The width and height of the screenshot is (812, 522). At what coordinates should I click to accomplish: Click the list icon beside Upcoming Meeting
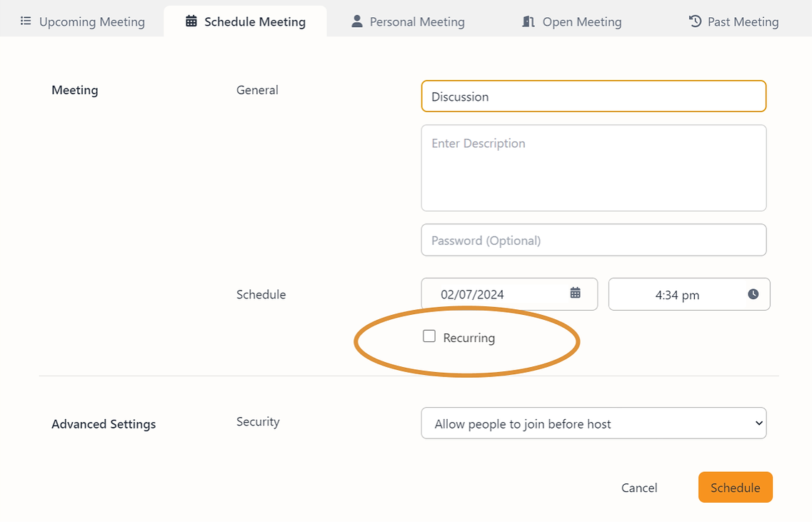(x=26, y=21)
